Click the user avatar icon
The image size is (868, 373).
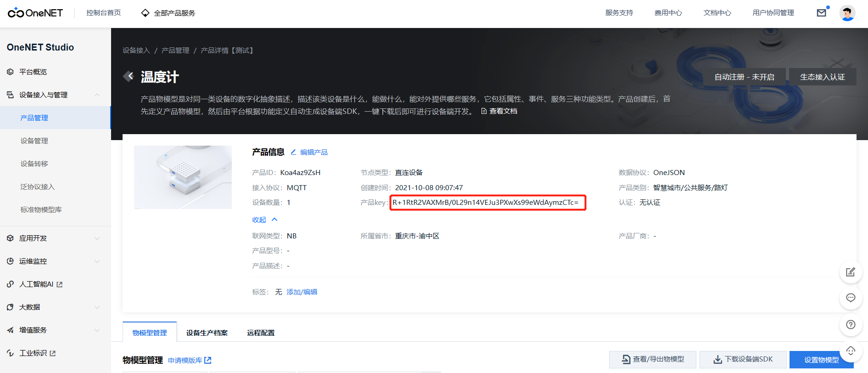(x=847, y=13)
